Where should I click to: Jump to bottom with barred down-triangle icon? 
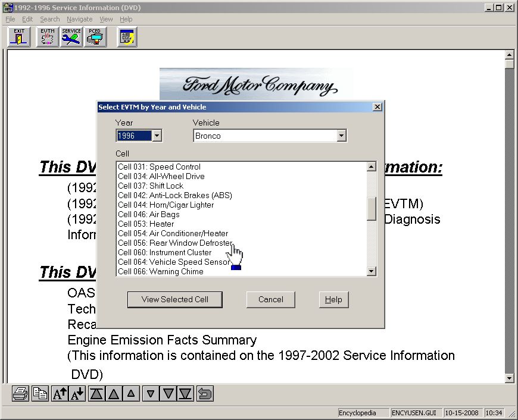pos(185,394)
